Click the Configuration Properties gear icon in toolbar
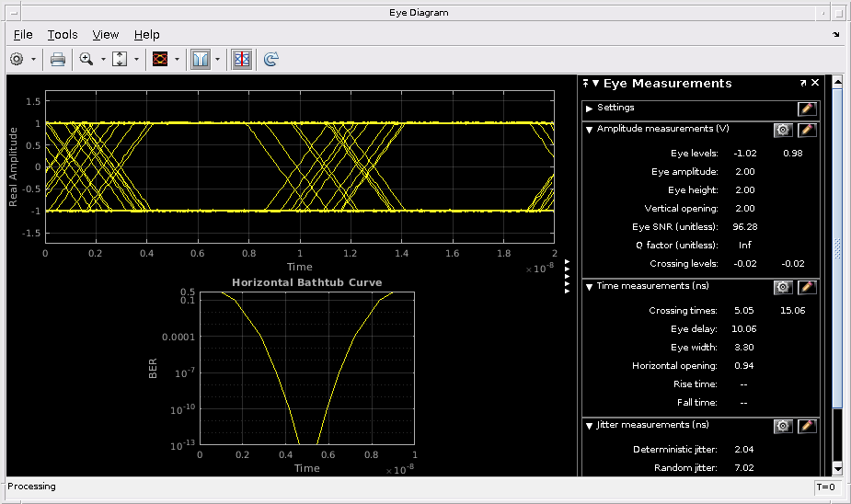The height and width of the screenshot is (504, 851). click(17, 59)
